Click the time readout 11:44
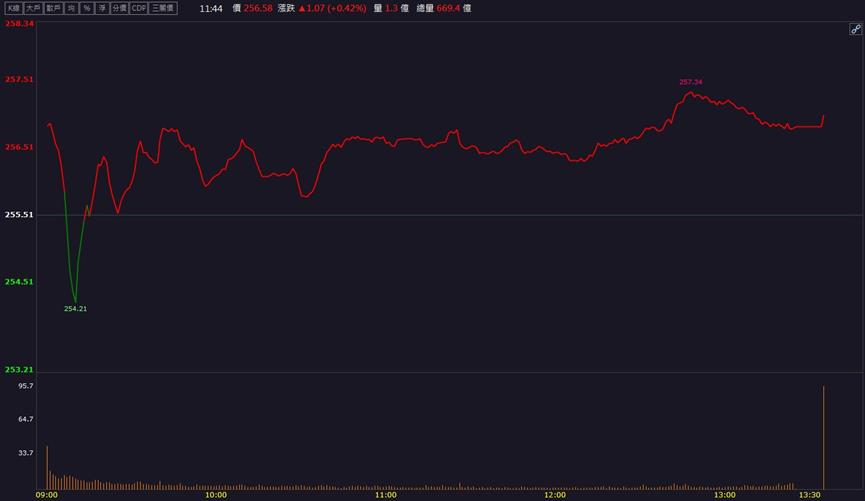 click(x=211, y=8)
